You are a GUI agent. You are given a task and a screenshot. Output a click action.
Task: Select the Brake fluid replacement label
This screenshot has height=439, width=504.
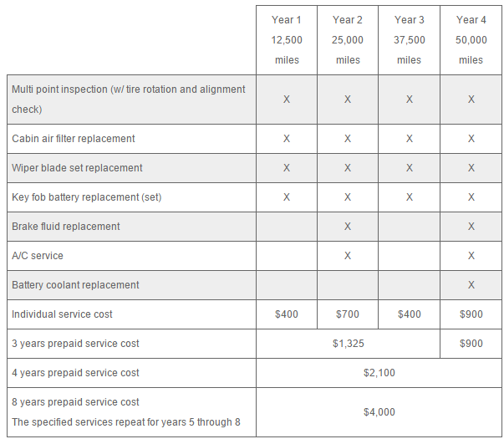(x=66, y=227)
